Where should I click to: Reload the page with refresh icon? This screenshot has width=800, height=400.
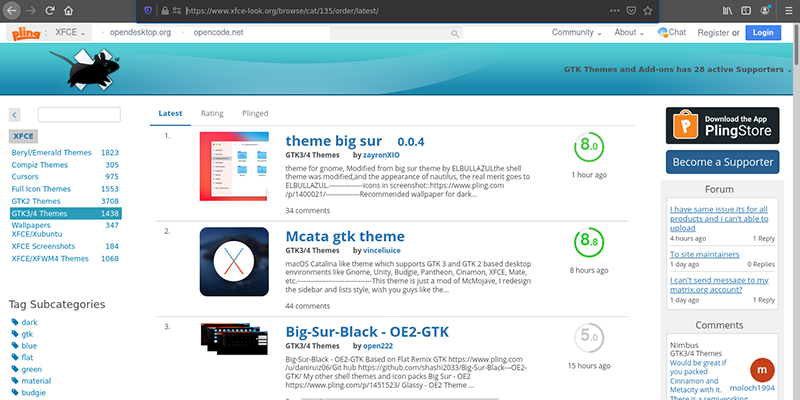click(x=49, y=11)
